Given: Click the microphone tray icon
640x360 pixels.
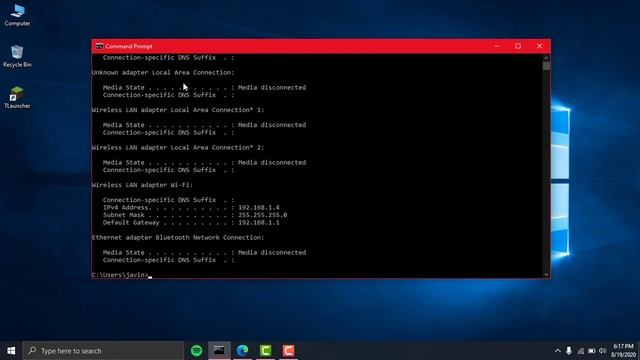Looking at the screenshot, I should 569,351.
